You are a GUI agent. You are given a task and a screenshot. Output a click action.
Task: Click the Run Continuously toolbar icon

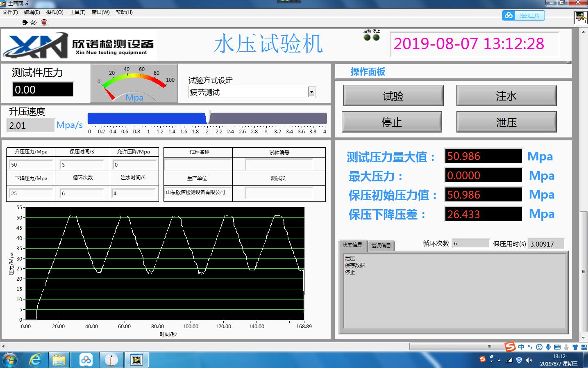click(34, 22)
